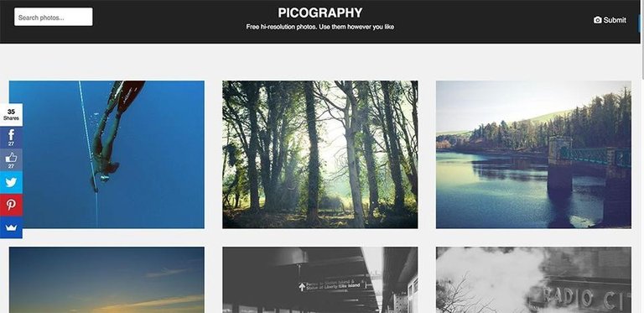Screen dimensions: 644x313
Task: Open the lake and bridge photo
Action: click(533, 154)
